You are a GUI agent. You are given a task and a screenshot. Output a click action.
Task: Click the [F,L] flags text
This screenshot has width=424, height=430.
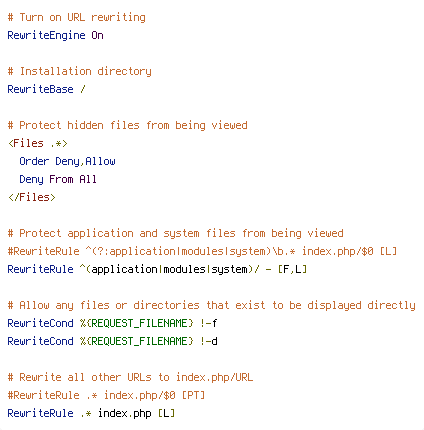click(292, 269)
